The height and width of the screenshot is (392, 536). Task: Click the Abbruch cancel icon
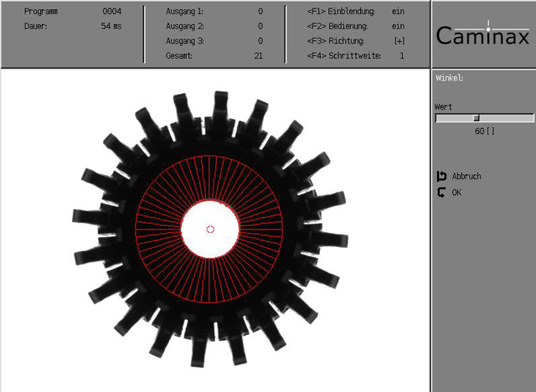(441, 177)
